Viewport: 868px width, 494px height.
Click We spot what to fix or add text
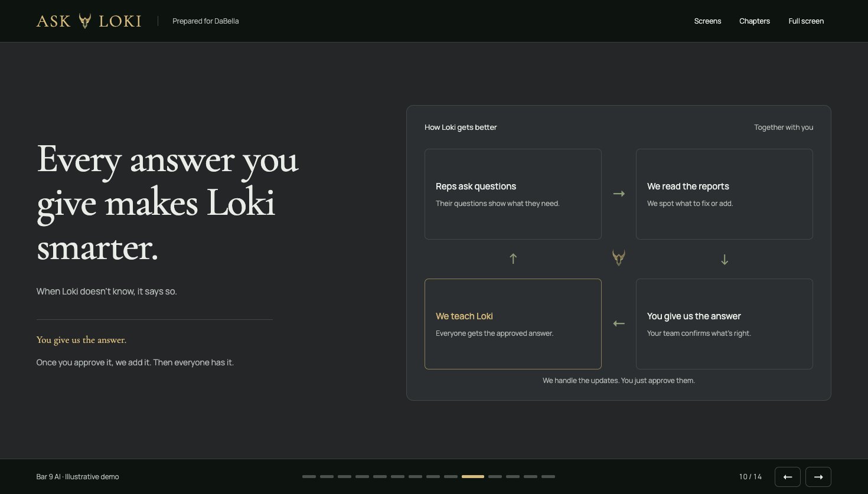690,204
